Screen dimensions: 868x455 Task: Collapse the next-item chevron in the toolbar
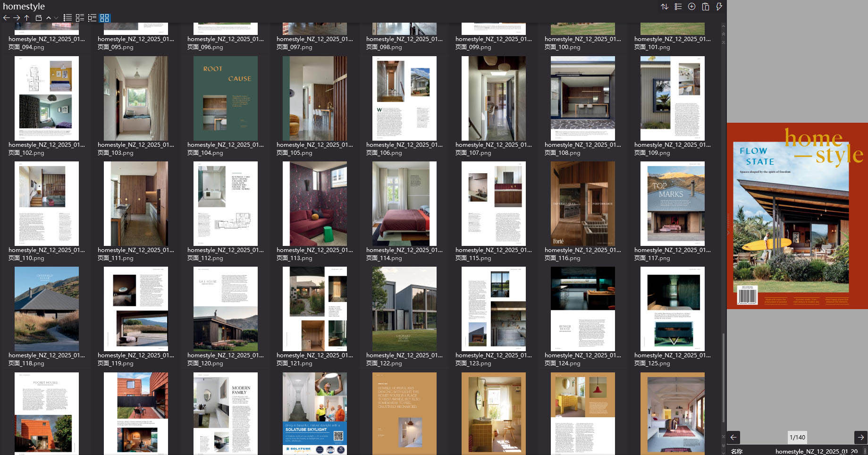tap(57, 17)
